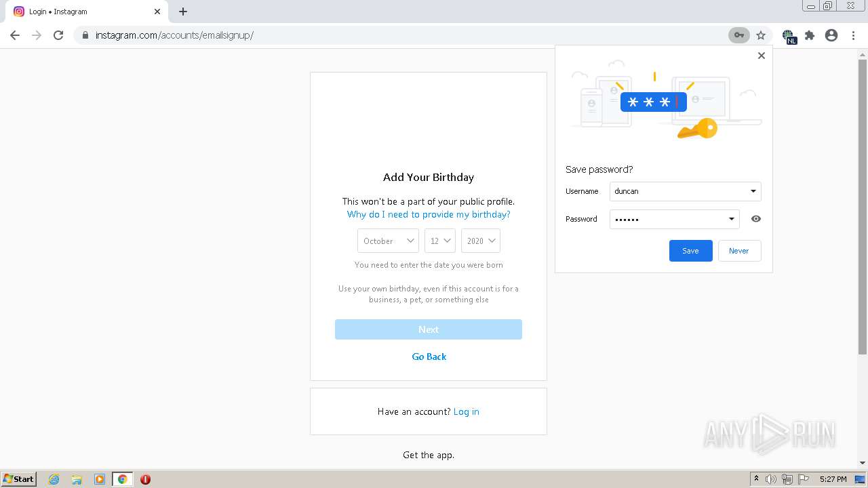The width and height of the screenshot is (868, 488).
Task: Click 'You need to enter the date you were born'
Action: (429, 265)
